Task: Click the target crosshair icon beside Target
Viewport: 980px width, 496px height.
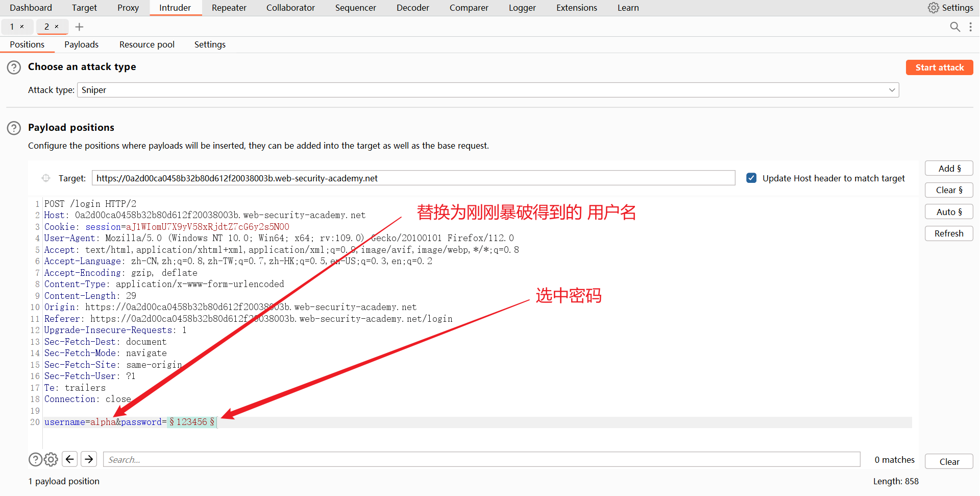Action: (x=46, y=178)
